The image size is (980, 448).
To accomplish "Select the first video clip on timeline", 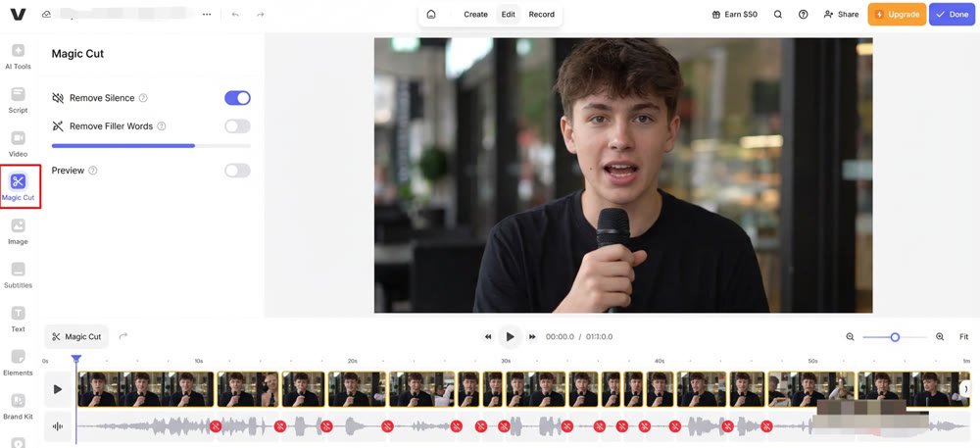I will pyautogui.click(x=146, y=389).
